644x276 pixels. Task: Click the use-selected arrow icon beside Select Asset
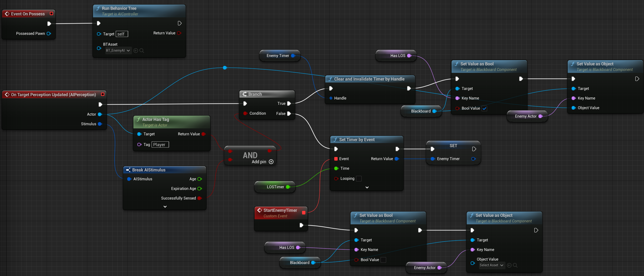[509, 265]
